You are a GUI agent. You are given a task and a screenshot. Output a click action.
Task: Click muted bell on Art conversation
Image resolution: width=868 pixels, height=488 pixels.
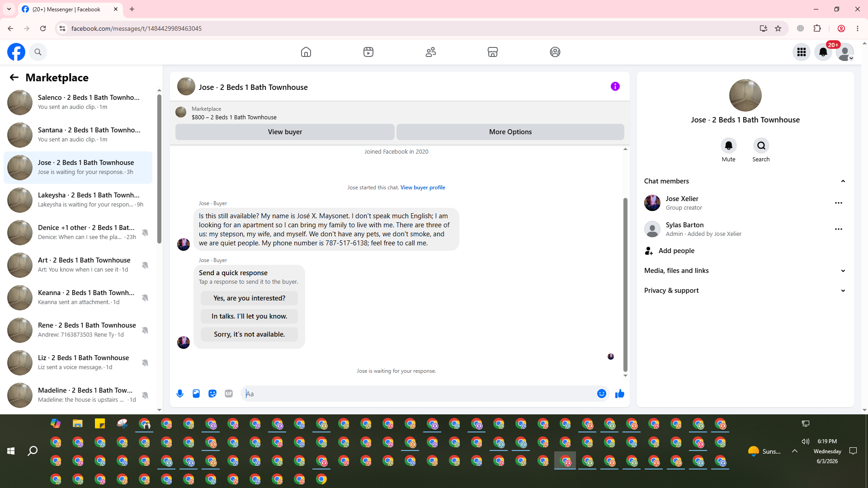tap(145, 265)
